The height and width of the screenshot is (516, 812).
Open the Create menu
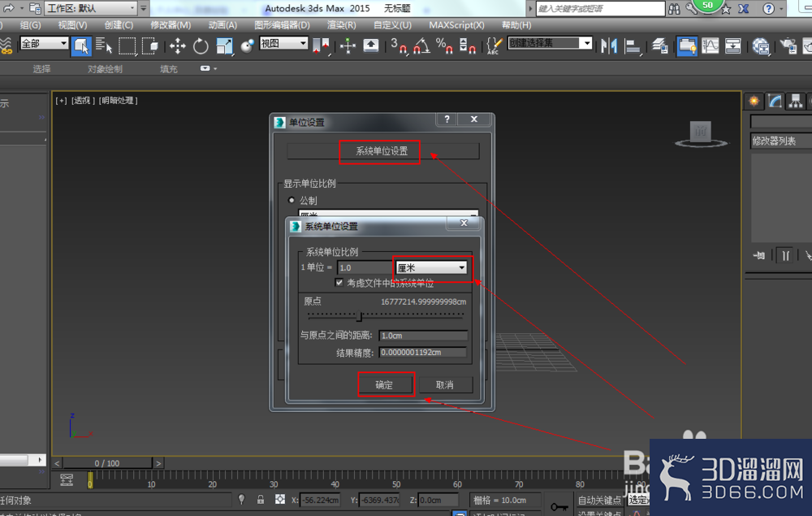coord(119,25)
